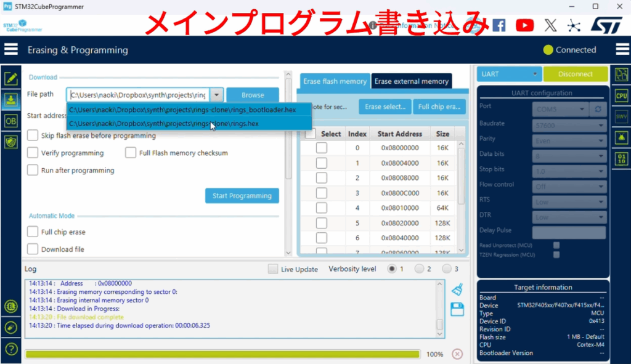Open the RTS dropdown
Viewport: 631px width, 364px height.
coord(569,202)
